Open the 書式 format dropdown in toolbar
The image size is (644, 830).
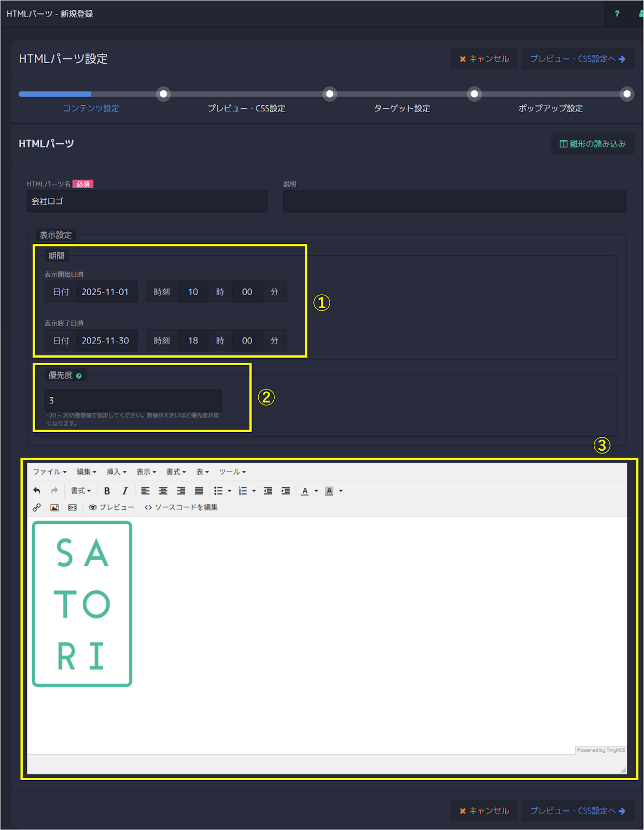(x=80, y=491)
